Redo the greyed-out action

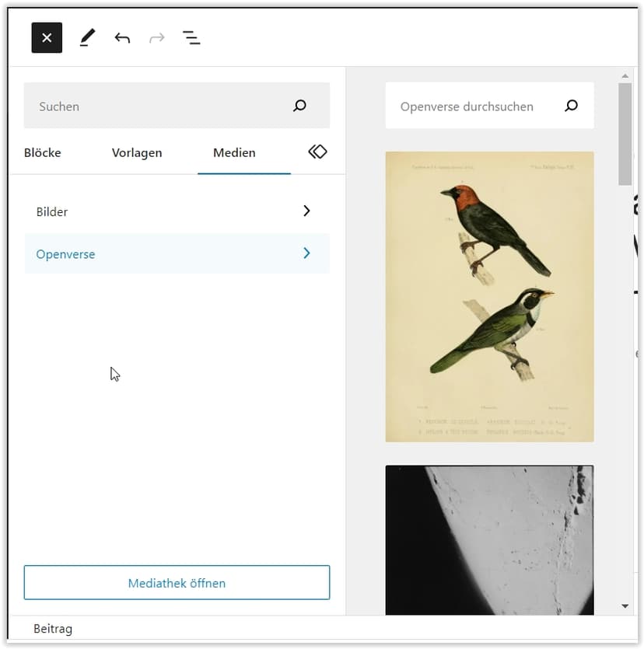coord(157,37)
